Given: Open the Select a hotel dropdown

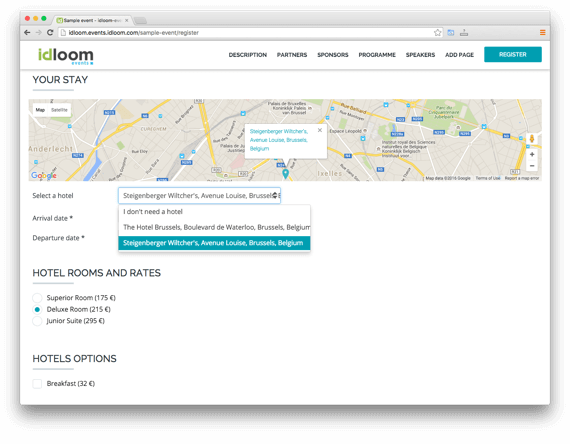Looking at the screenshot, I should coord(199,196).
